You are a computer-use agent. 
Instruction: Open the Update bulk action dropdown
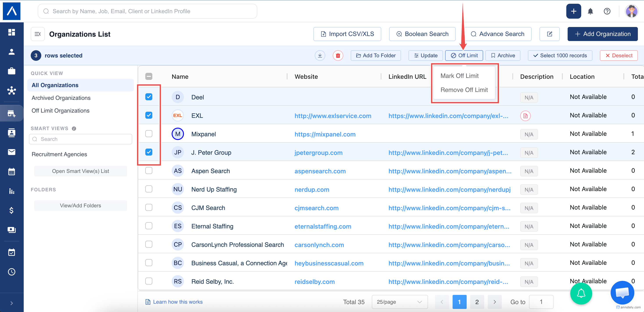click(x=426, y=56)
